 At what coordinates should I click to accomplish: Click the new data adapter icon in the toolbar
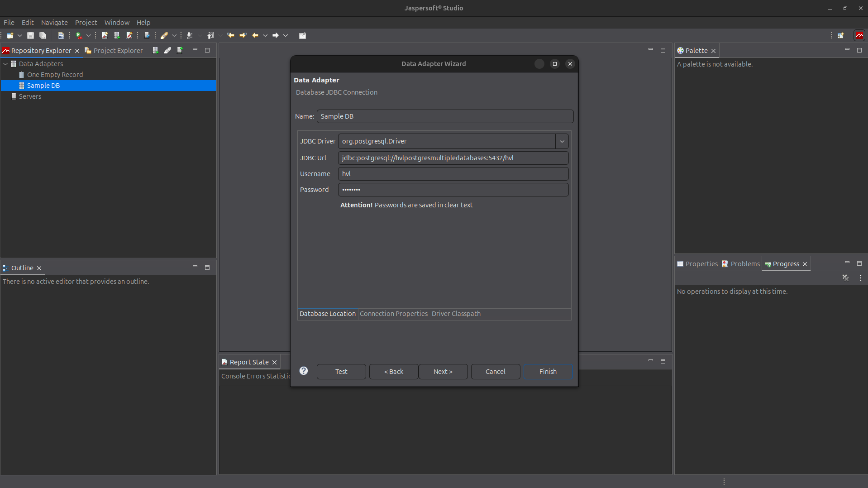[117, 35]
